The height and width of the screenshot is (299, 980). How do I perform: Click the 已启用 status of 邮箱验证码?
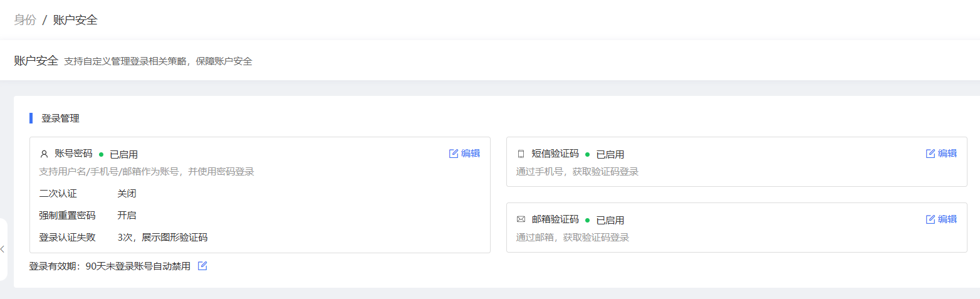[x=610, y=220]
